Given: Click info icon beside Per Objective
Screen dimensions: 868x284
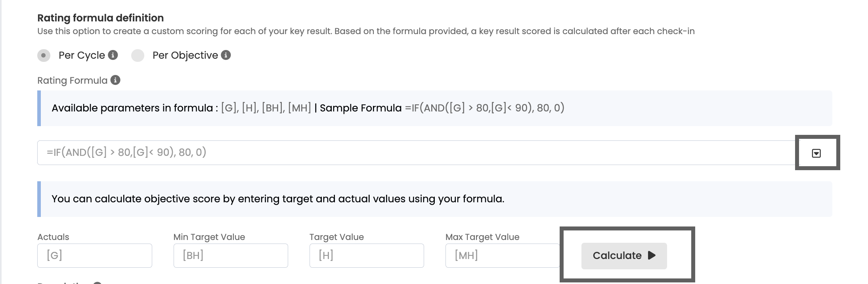Looking at the screenshot, I should [x=226, y=55].
